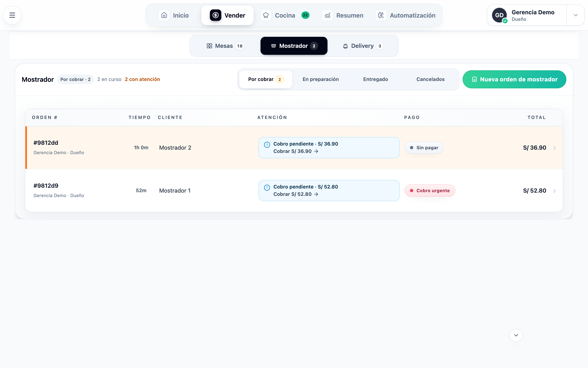This screenshot has width=588, height=368.
Task: Click the Sin pagar status badge
Action: coord(424,148)
